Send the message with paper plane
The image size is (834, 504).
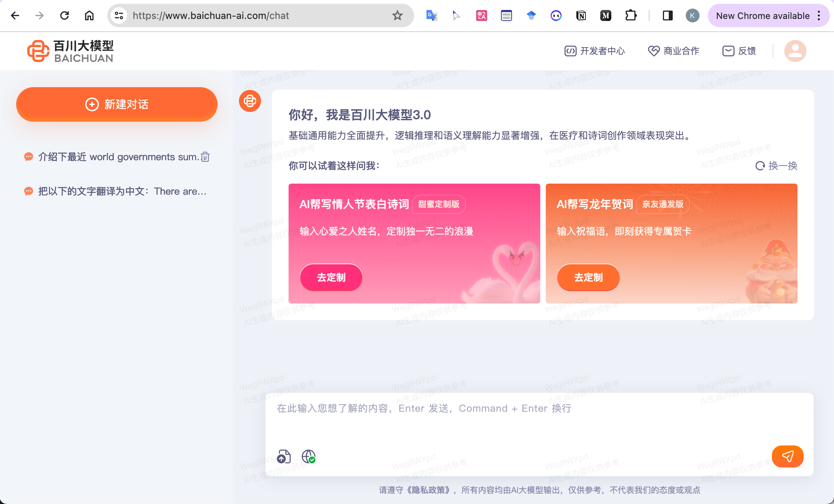coord(787,456)
